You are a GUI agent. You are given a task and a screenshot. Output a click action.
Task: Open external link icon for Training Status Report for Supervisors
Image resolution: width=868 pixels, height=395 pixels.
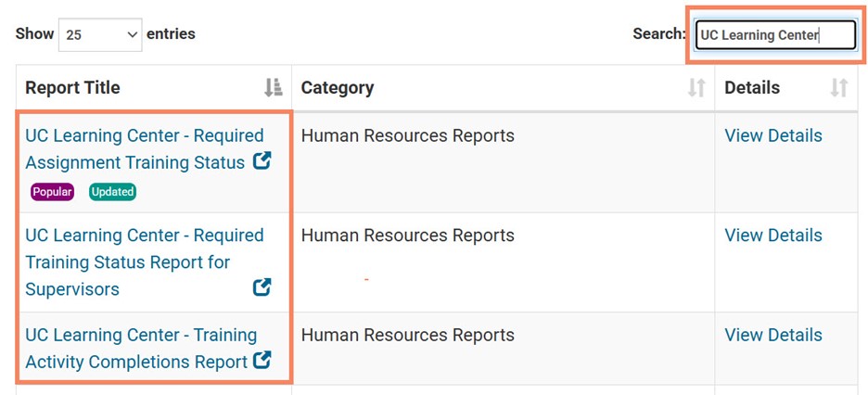tap(262, 287)
